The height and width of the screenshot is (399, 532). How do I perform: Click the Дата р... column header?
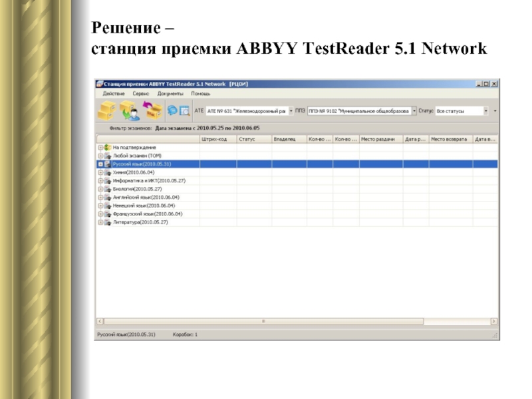(x=416, y=139)
